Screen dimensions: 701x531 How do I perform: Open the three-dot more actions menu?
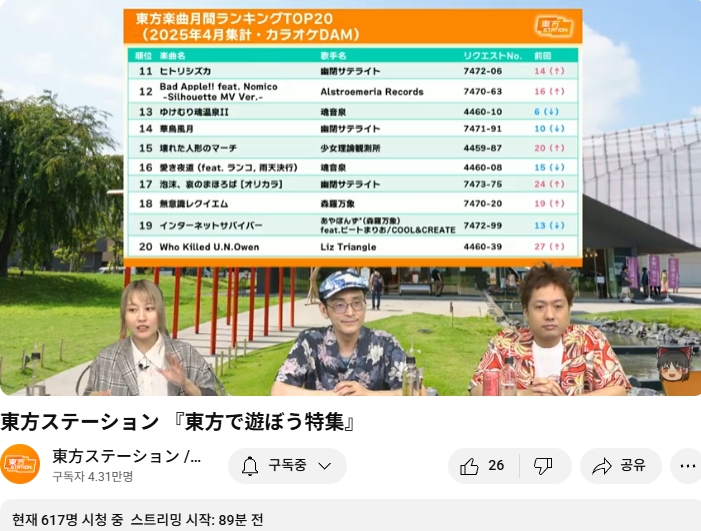687,466
